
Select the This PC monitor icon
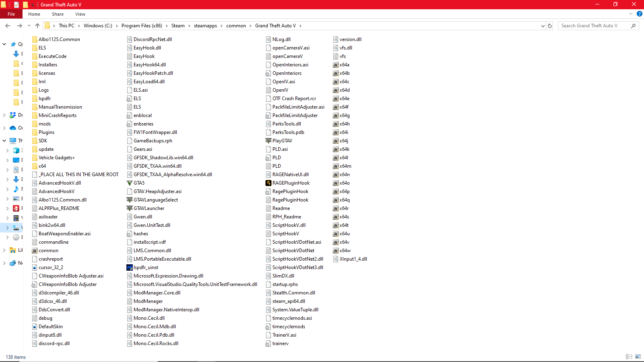(x=13, y=141)
